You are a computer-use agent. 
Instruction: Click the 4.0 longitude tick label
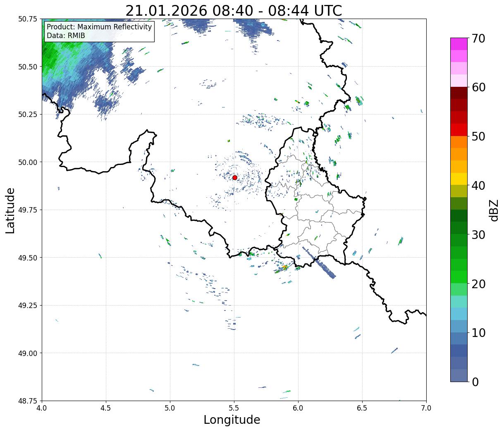[42, 408]
